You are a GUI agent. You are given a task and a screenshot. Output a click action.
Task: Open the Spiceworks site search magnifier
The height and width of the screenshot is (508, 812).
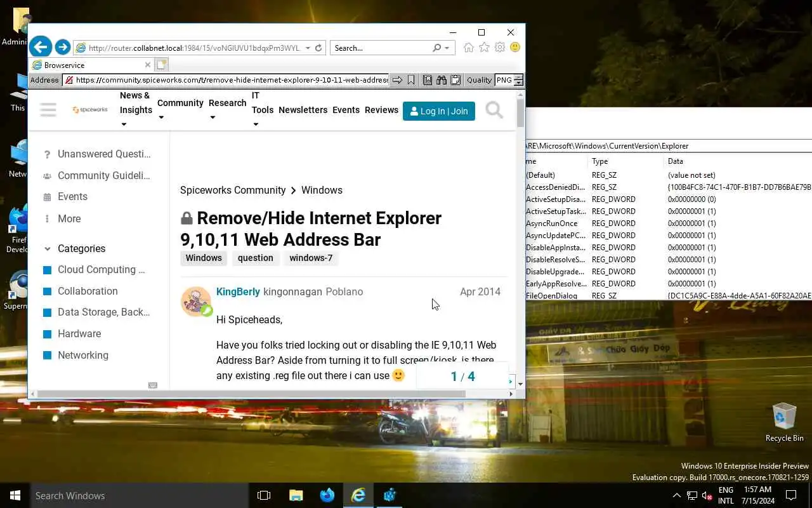click(494, 110)
